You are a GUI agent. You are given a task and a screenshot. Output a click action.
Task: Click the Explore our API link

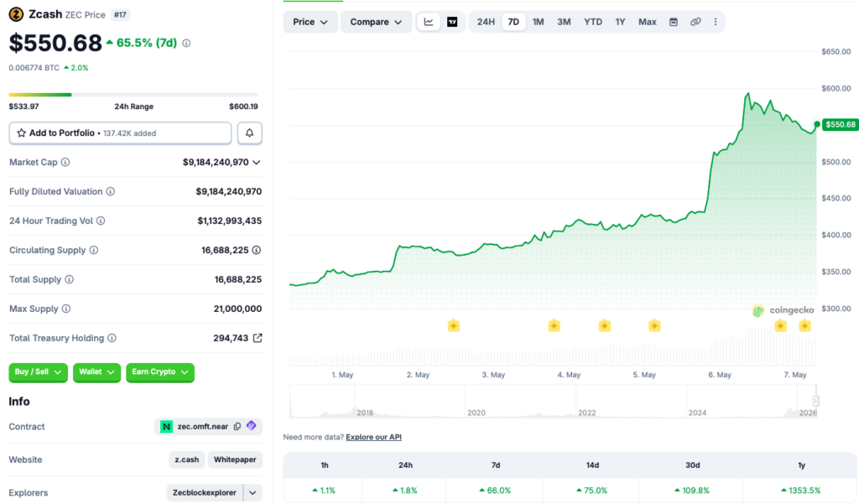(x=373, y=437)
